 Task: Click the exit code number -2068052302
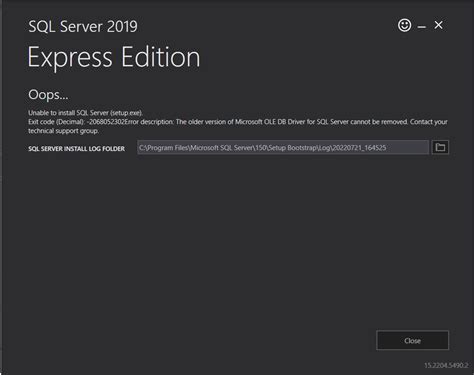tap(106, 122)
